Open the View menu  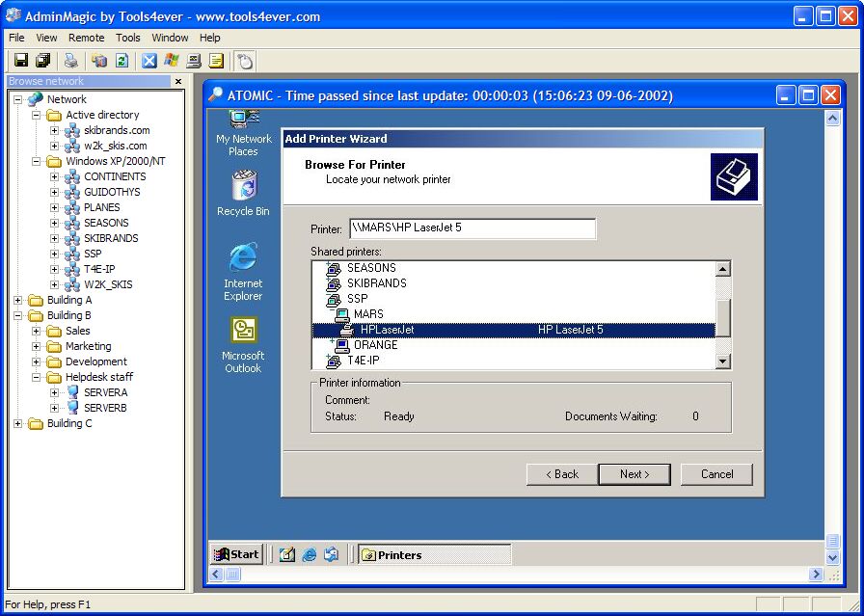coord(47,38)
